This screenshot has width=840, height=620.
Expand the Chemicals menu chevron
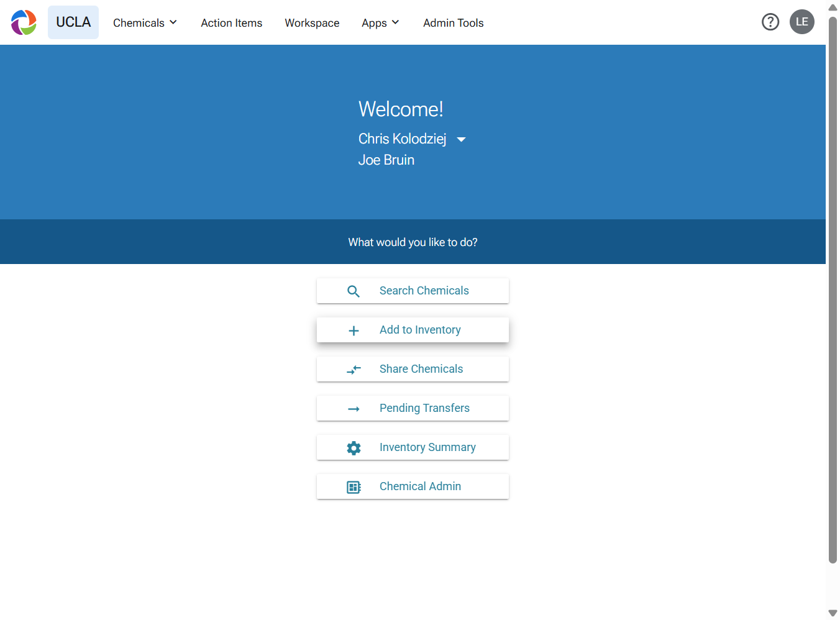173,22
